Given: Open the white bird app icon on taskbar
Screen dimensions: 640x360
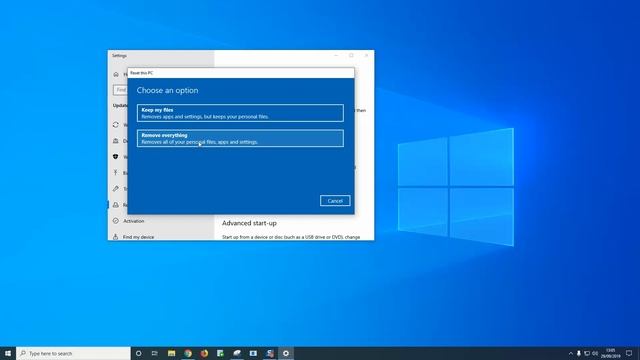Looking at the screenshot, I should pos(237,353).
